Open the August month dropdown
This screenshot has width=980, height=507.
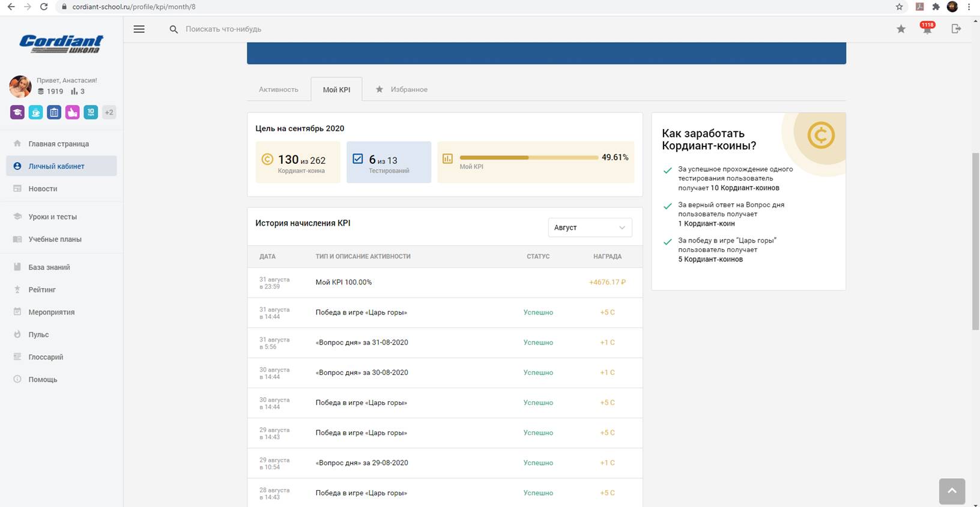(590, 227)
